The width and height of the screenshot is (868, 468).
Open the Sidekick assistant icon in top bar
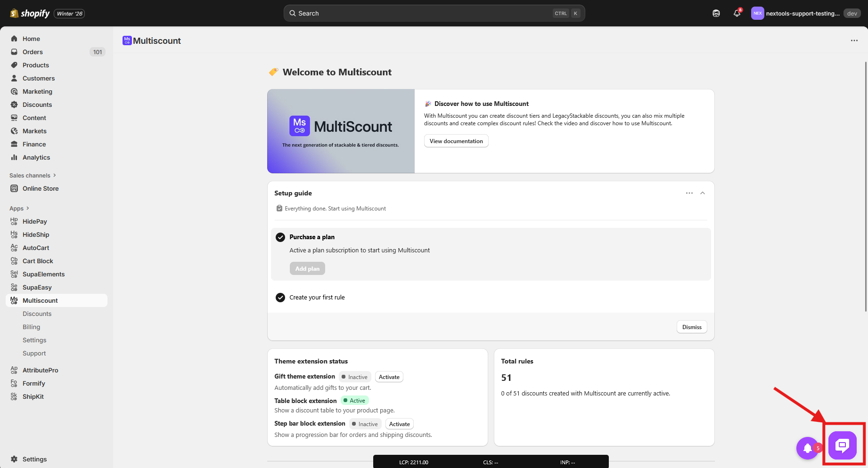716,13
